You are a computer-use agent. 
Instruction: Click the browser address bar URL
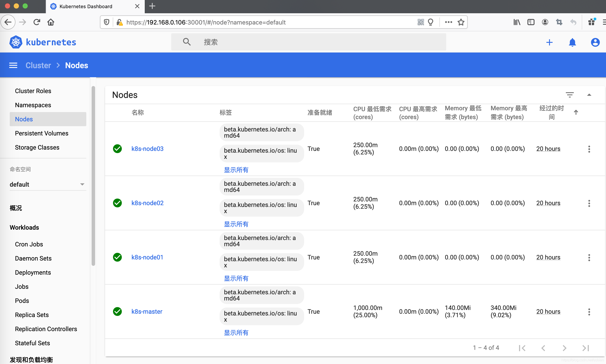click(206, 22)
